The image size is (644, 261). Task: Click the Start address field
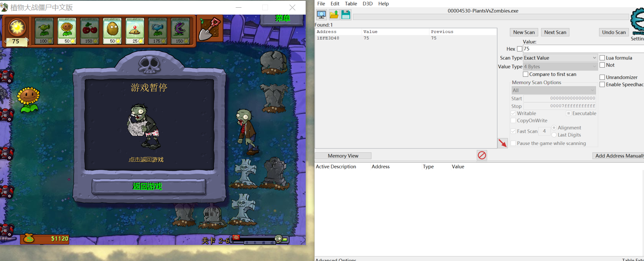560,98
